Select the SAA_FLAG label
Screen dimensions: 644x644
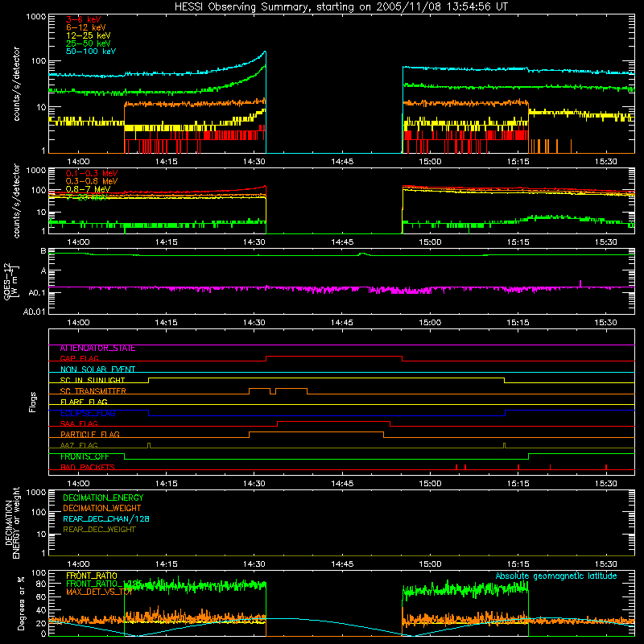(x=79, y=424)
